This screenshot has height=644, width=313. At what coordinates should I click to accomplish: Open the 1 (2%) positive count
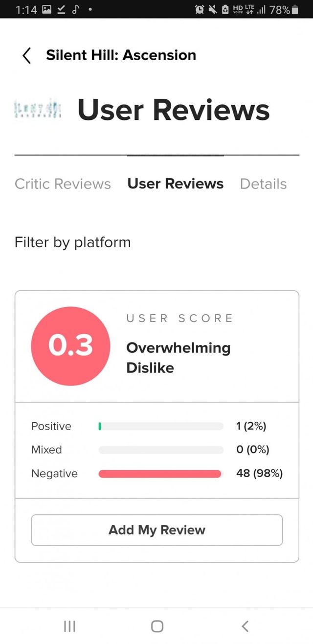[251, 426]
